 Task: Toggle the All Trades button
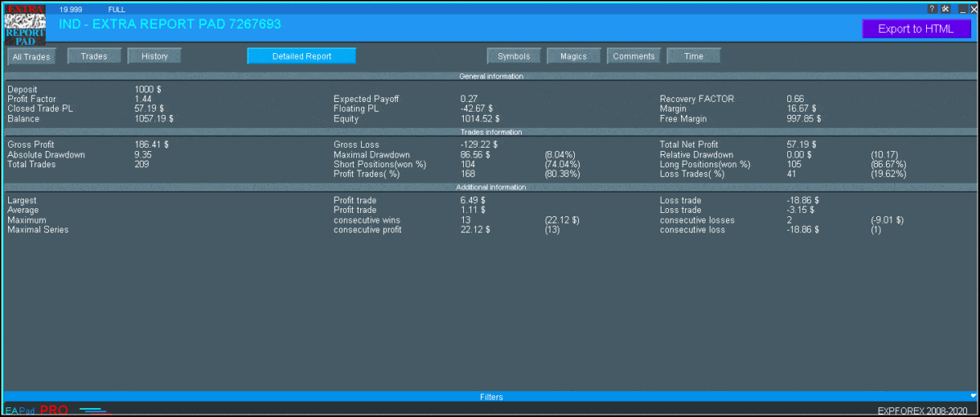[32, 57]
